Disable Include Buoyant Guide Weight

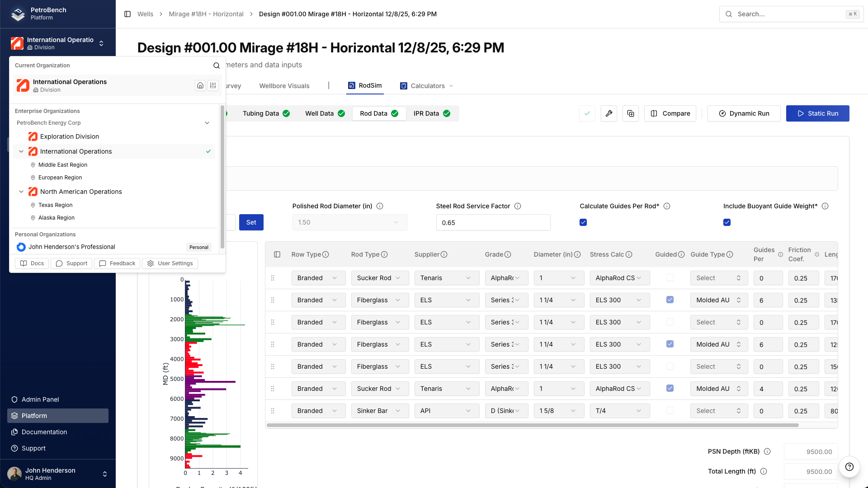coord(726,222)
